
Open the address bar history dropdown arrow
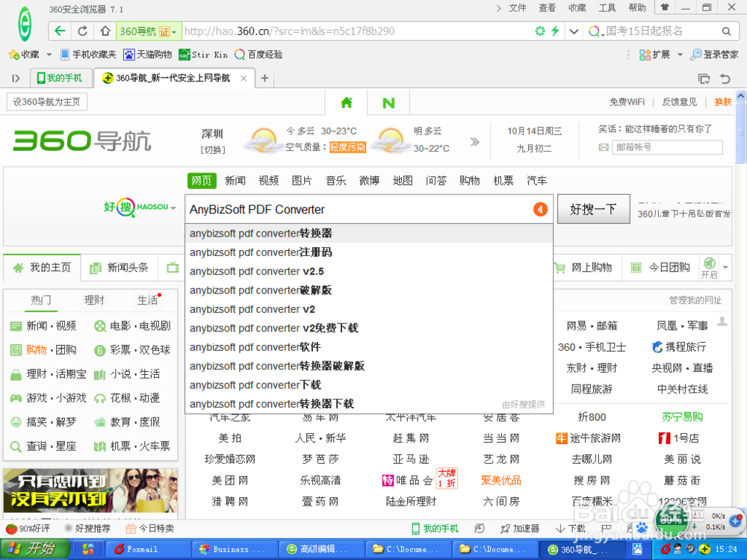tap(574, 31)
